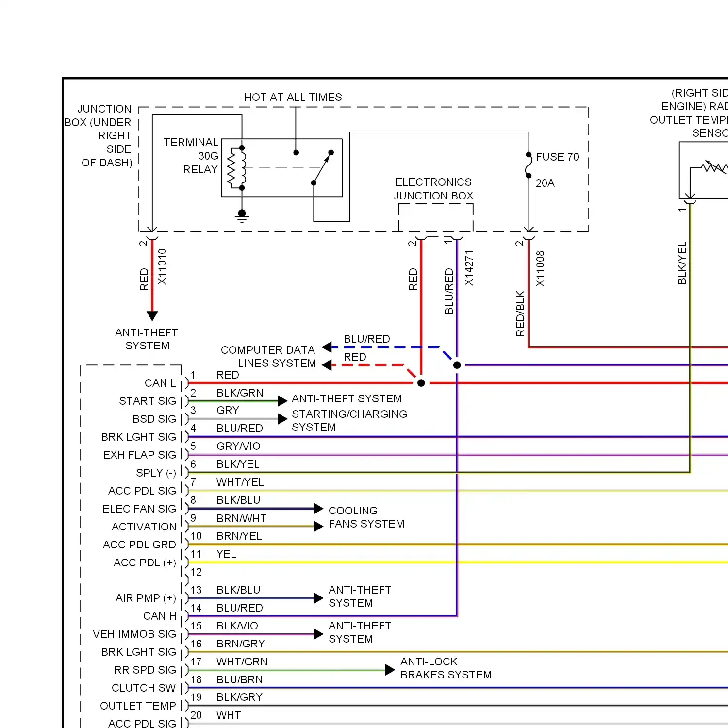Viewport: 728px width, 728px height.
Task: Click the BRN/YEL wire color label
Action: point(239,536)
